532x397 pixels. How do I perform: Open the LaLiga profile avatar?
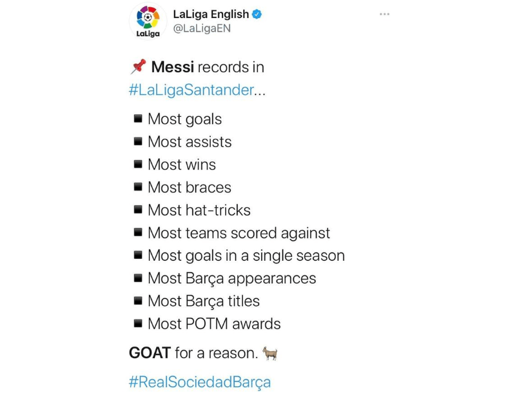coord(148,21)
